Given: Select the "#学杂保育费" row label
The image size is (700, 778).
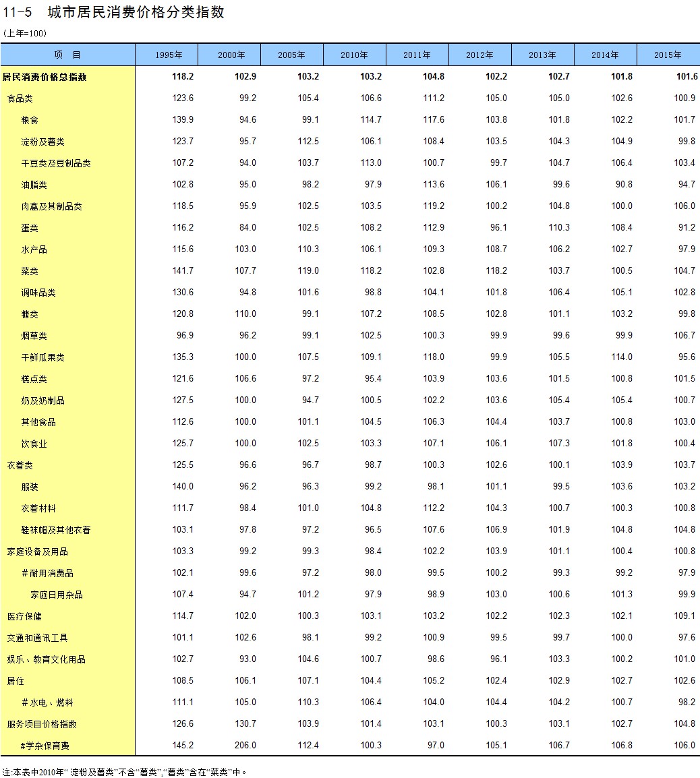Looking at the screenshot, I should coord(45,746).
